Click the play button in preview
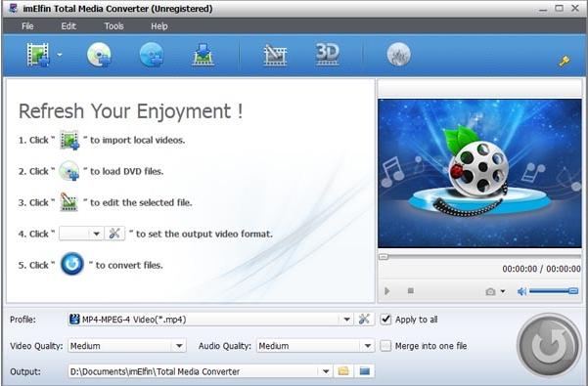 pos(387,291)
